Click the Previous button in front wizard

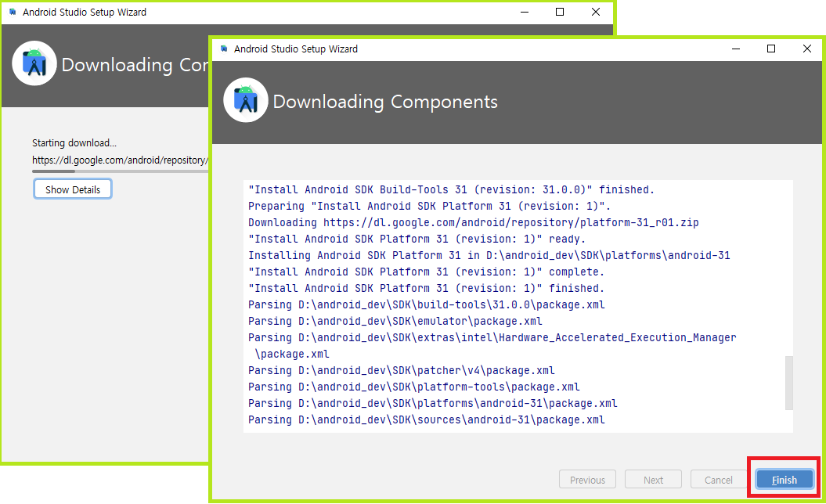click(587, 480)
